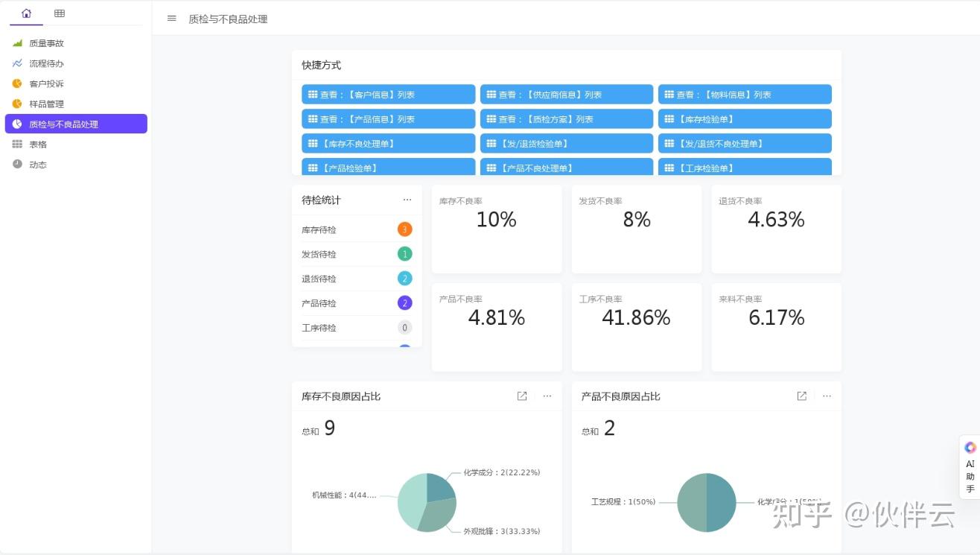The image size is (980, 555).
Task: Click the pie icon next to 客户投诉
Action: coord(16,83)
